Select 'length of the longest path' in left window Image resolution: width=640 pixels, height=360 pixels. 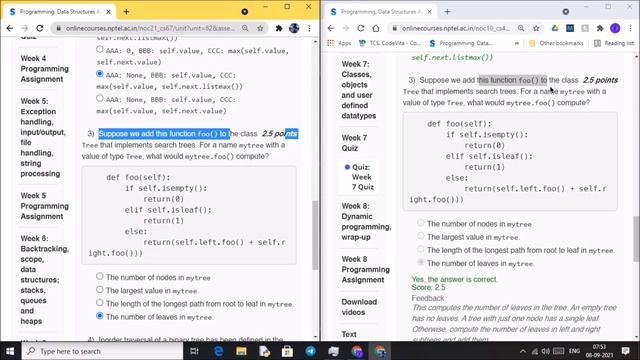tap(100, 302)
